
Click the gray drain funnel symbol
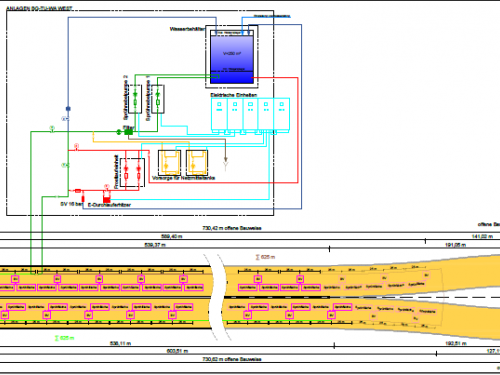click(226, 164)
